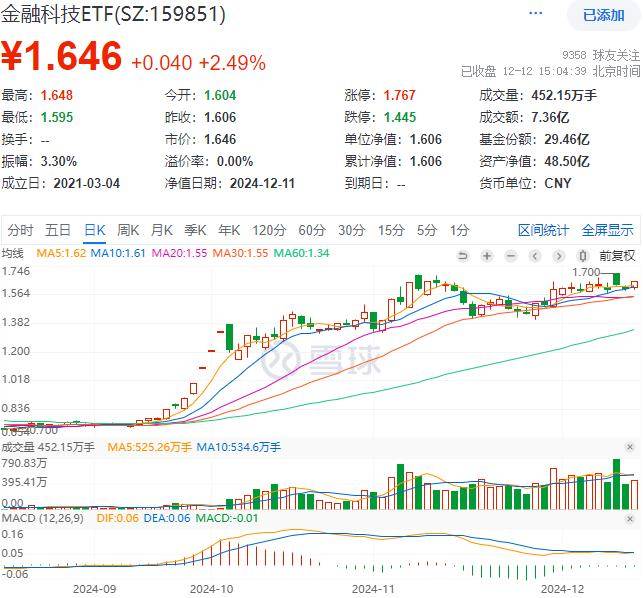The image size is (643, 598).
Task: Click the 货币单位 value CNY
Action: click(558, 183)
